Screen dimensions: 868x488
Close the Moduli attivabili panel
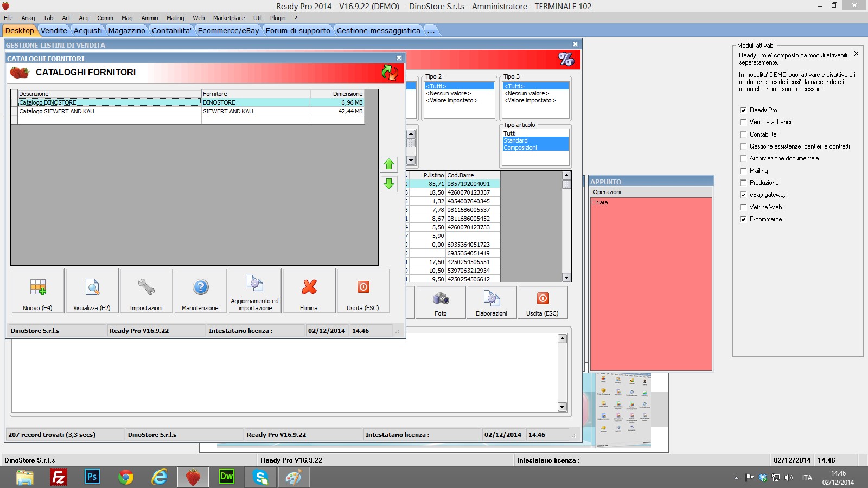(x=856, y=53)
